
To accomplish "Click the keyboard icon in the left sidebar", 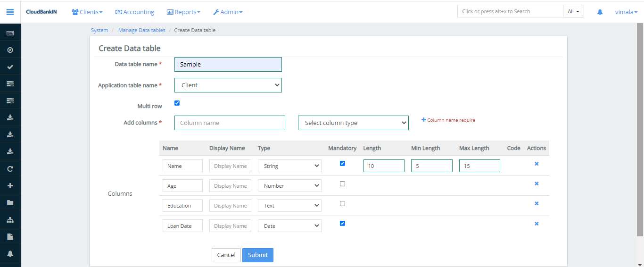I will [10, 33].
